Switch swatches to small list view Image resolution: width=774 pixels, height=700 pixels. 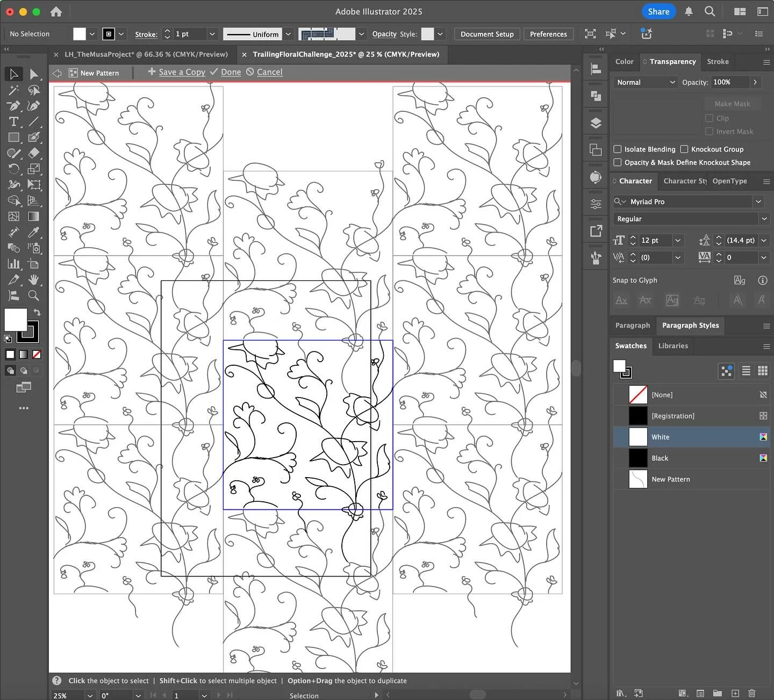coord(746,371)
